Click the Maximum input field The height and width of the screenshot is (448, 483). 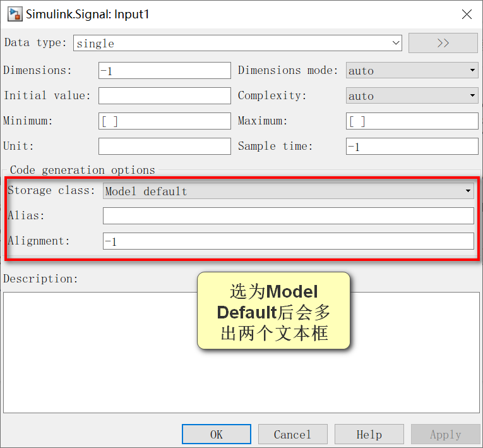tap(412, 121)
